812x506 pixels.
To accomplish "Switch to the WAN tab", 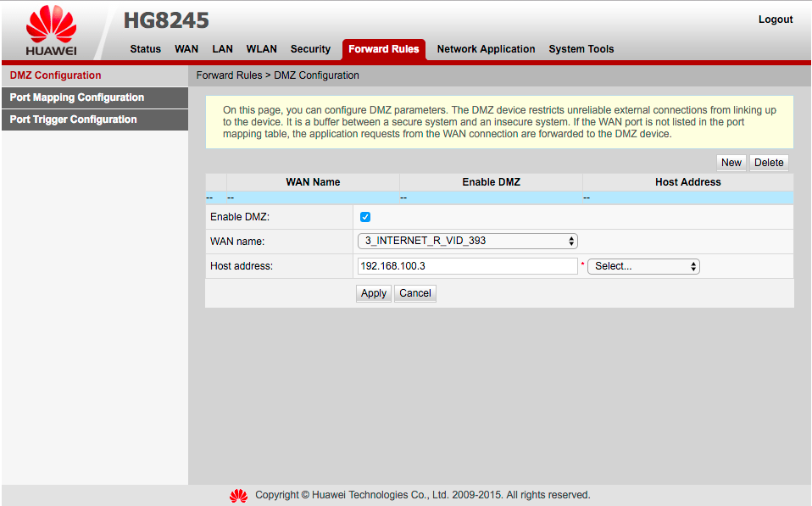I will click(x=186, y=48).
